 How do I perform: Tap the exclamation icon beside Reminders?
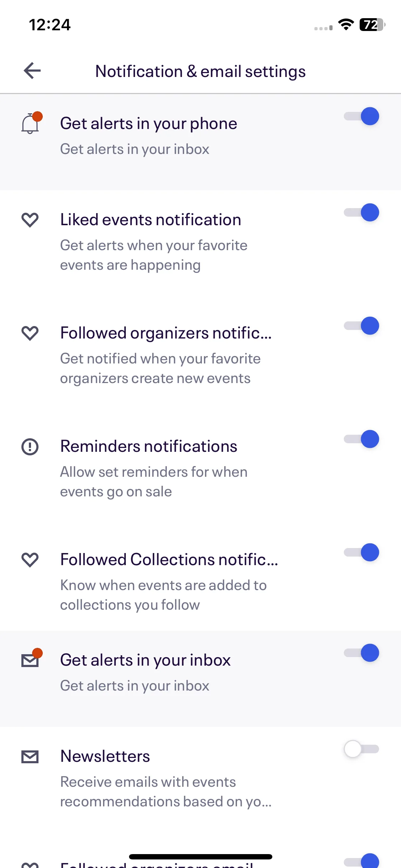tap(30, 446)
